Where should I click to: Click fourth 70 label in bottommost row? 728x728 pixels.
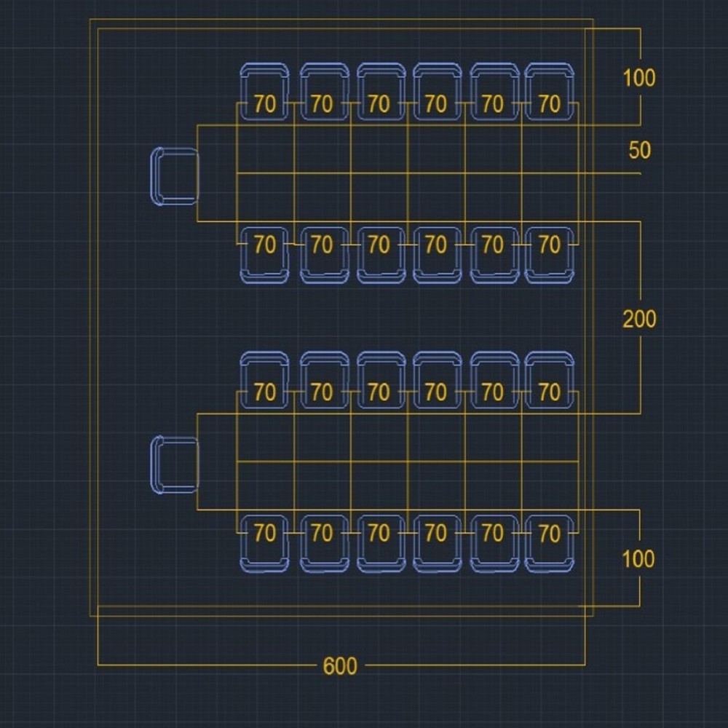pyautogui.click(x=435, y=534)
